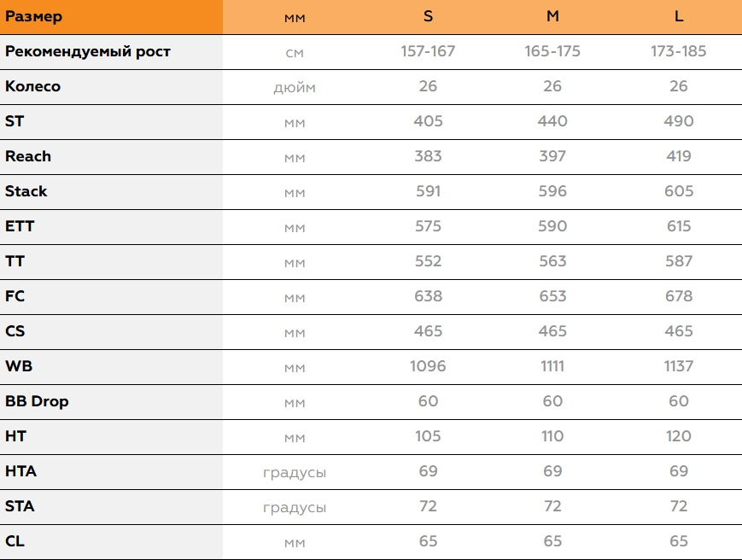Click the HT value 110
Screen dimensions: 742x560
[x=552, y=436]
